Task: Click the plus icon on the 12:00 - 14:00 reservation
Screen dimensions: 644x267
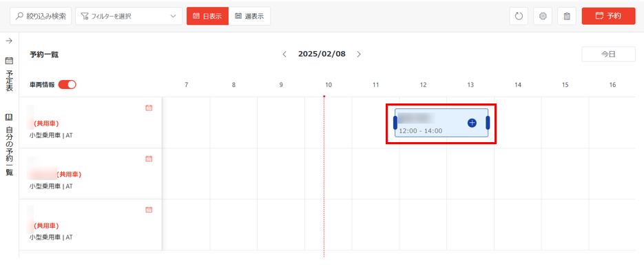Action: (x=472, y=123)
